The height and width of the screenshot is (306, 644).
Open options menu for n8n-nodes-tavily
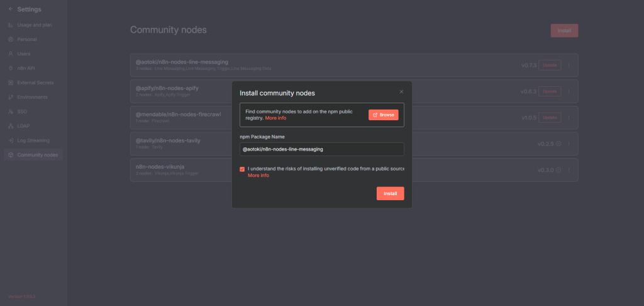(569, 144)
